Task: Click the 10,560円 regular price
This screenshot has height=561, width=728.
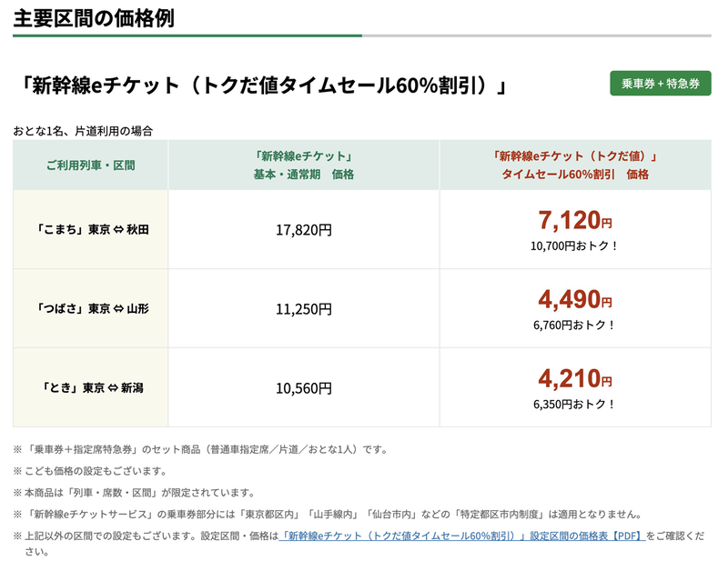Action: pyautogui.click(x=303, y=388)
